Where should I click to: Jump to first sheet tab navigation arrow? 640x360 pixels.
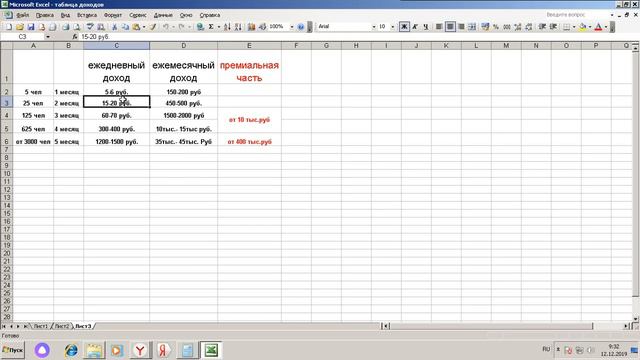pyautogui.click(x=4, y=326)
